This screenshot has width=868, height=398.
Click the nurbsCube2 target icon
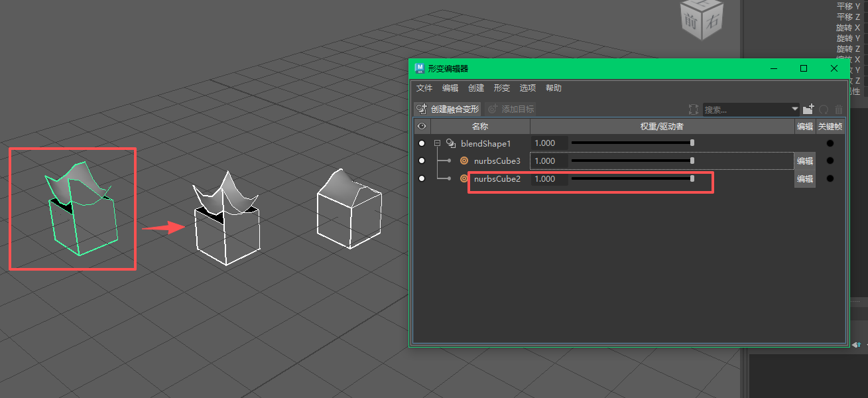click(x=464, y=178)
